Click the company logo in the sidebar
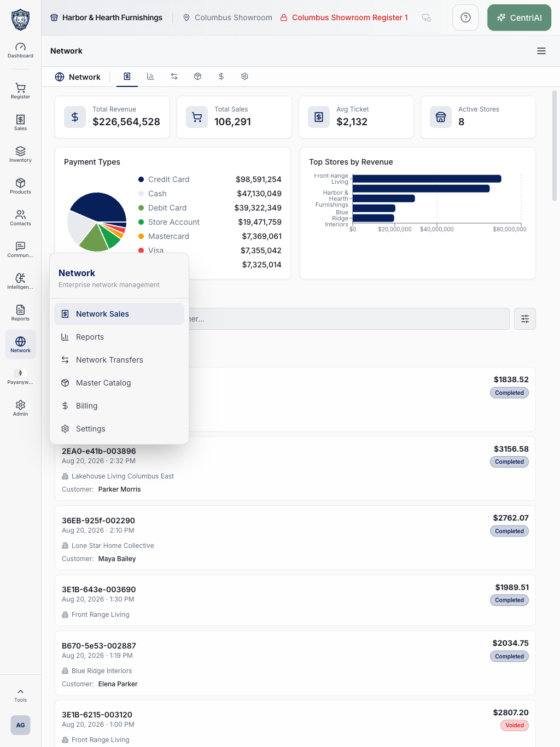560x747 pixels. 20,19
